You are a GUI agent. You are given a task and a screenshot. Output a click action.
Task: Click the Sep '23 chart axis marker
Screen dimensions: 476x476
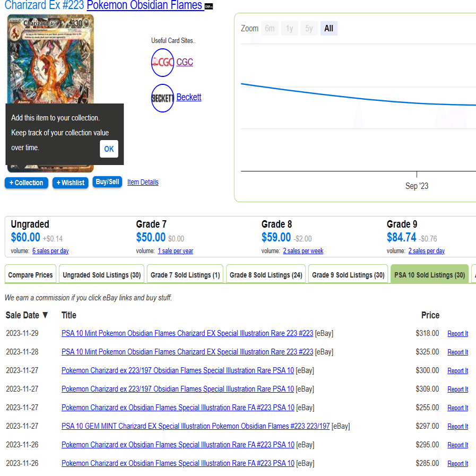(417, 186)
